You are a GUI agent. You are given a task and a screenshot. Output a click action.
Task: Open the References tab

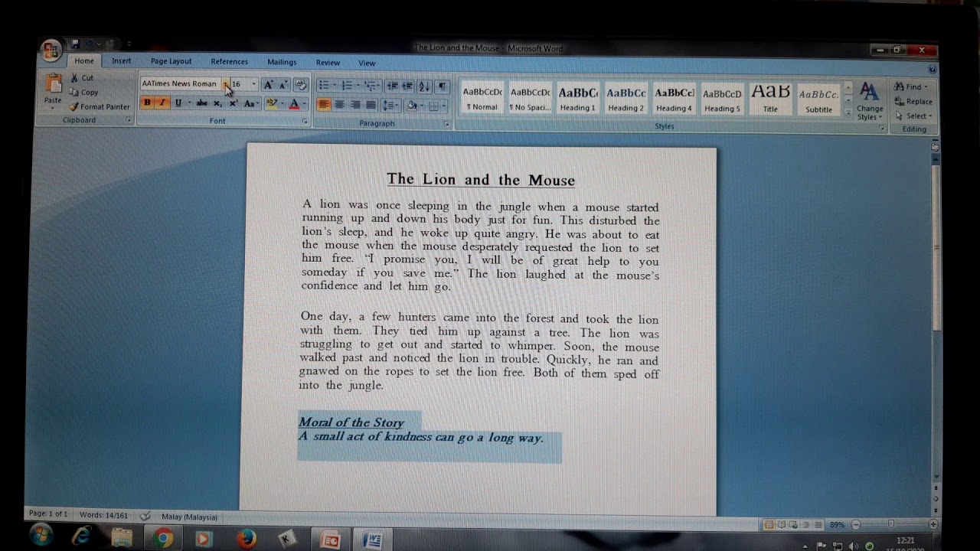229,62
